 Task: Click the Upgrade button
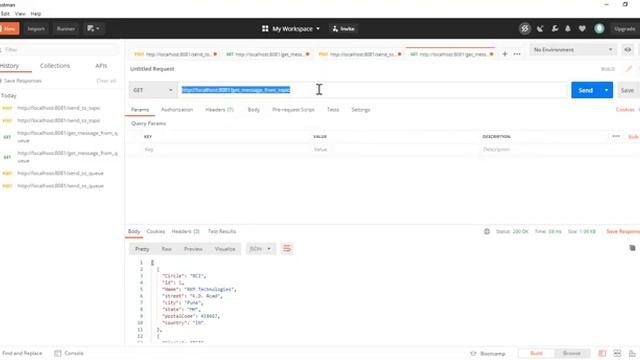point(624,29)
